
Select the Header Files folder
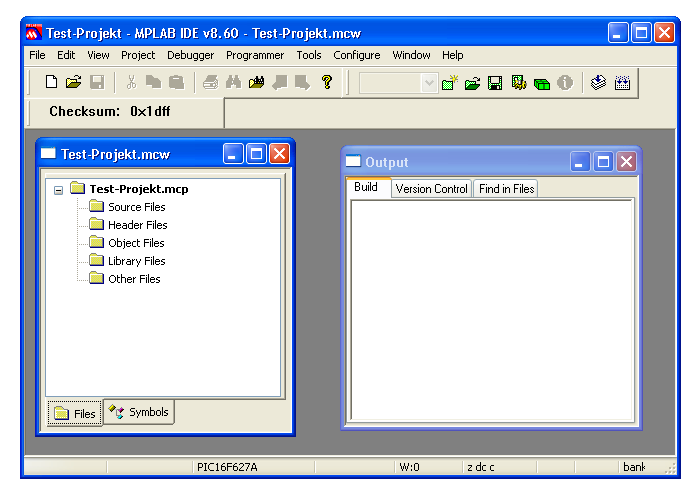pos(137,225)
